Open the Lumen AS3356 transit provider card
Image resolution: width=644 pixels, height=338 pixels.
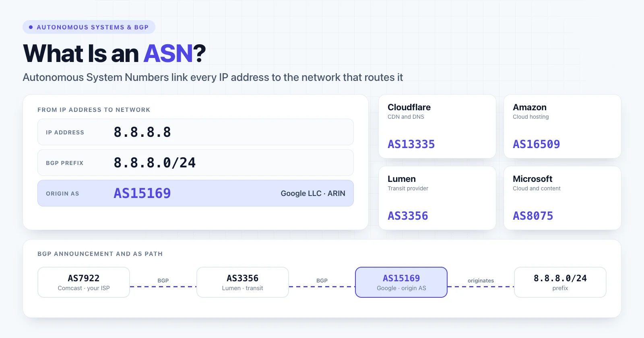(x=437, y=198)
